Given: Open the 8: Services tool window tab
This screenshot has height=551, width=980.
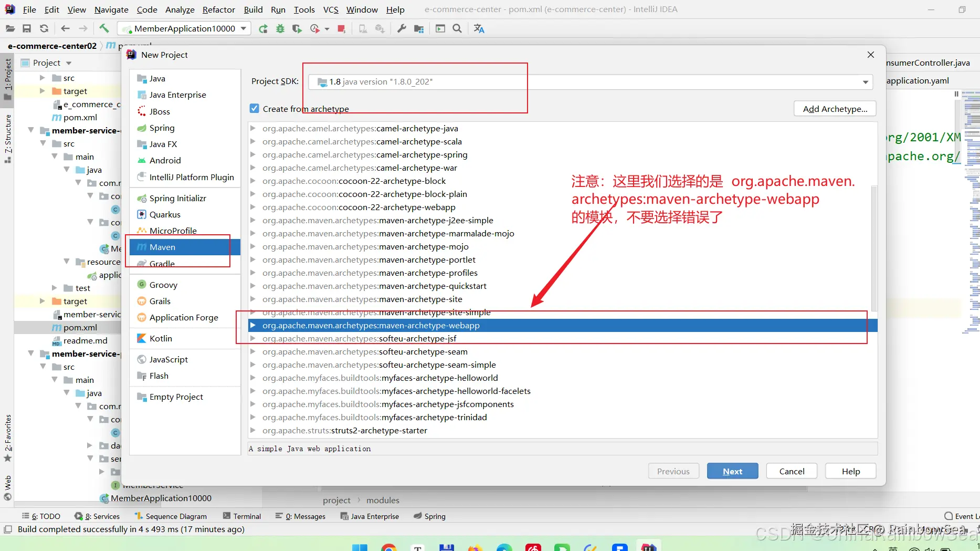Looking at the screenshot, I should click(x=97, y=516).
